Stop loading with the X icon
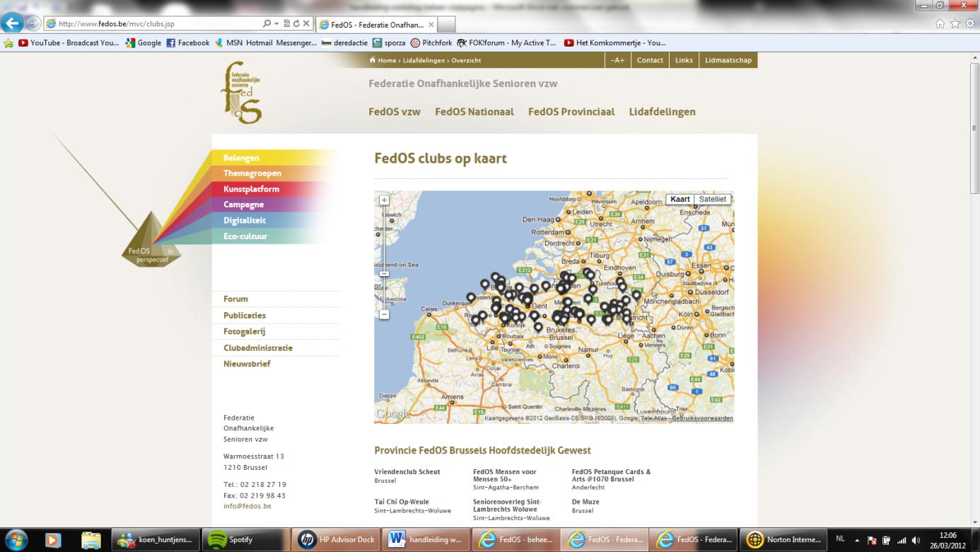The image size is (980, 552). click(x=305, y=23)
